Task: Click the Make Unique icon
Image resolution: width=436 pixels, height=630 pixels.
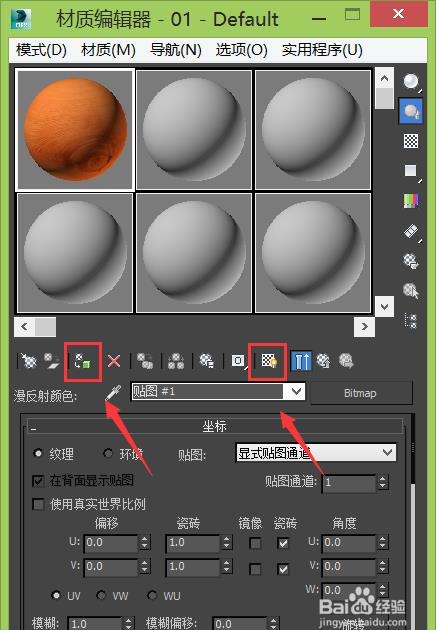Action: pos(176,361)
